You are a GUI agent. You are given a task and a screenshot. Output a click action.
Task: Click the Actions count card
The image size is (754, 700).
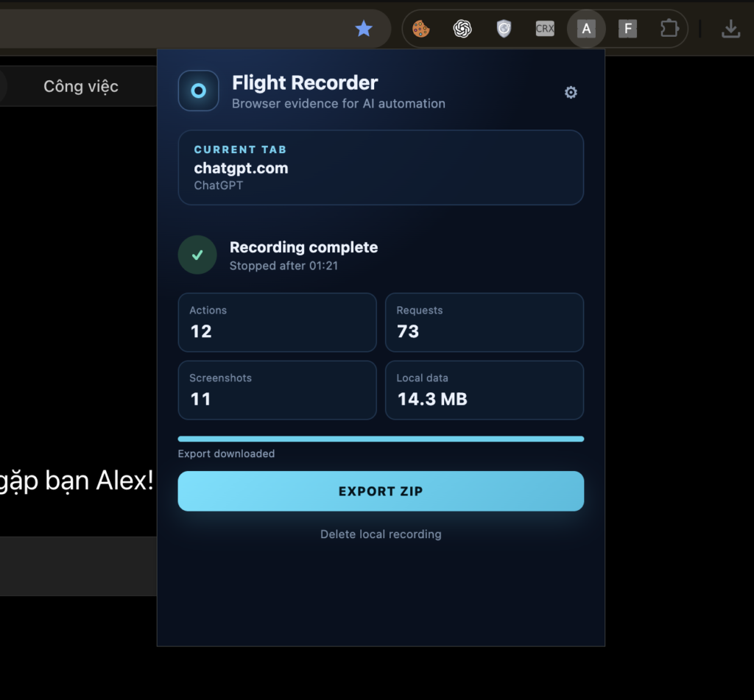278,322
